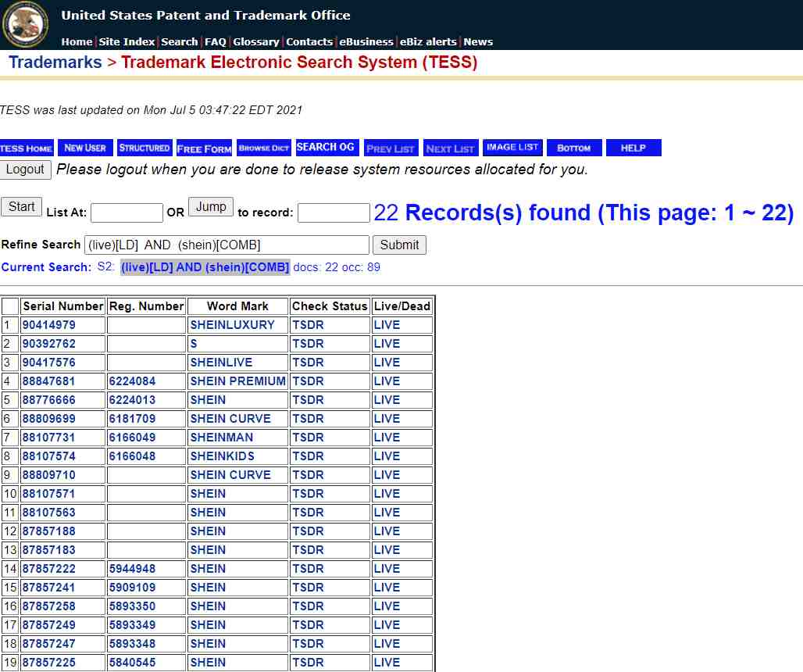Jump to Bottom of page button
803x672 pixels.
574,148
